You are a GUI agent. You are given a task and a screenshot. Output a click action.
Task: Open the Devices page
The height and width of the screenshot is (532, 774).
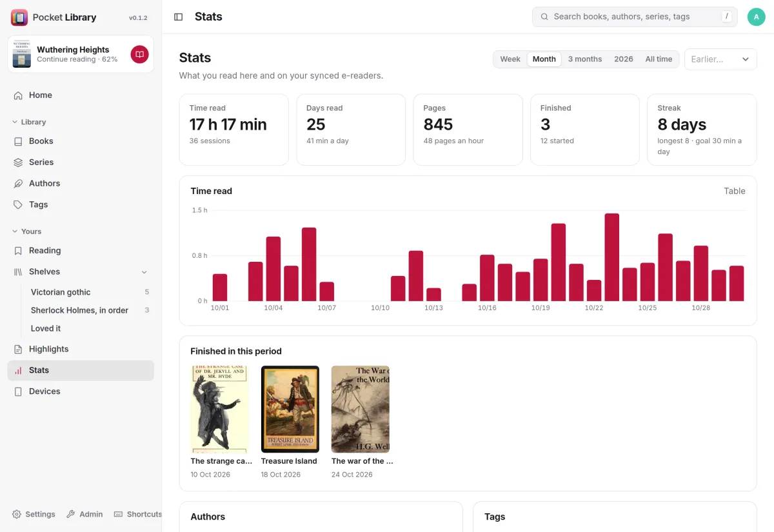pyautogui.click(x=81, y=391)
